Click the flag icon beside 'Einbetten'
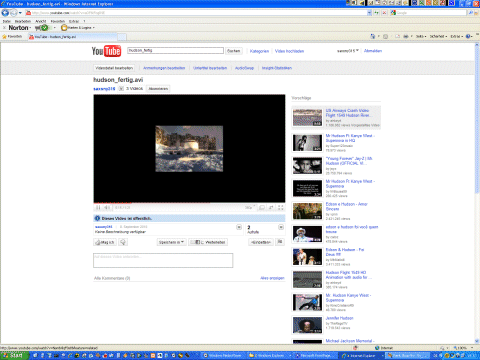The image size is (480, 360). 280,242
